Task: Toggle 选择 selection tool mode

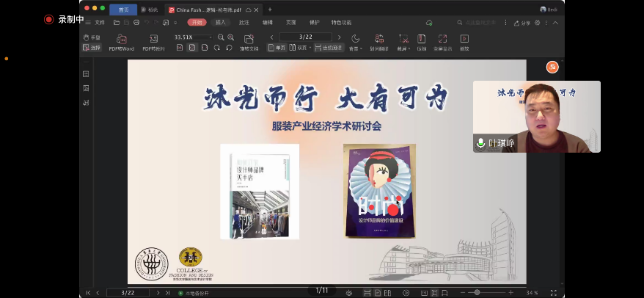Action: tap(92, 47)
